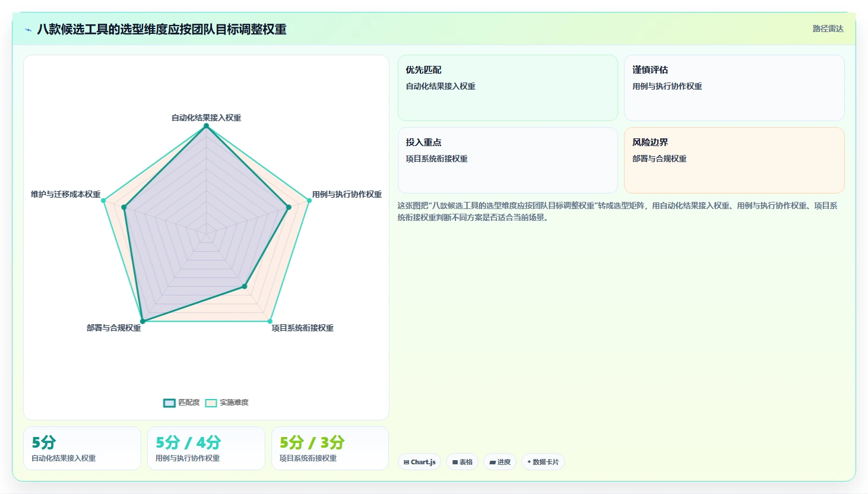Click the radar point at 自动化结果接入权重 axis

(207, 126)
